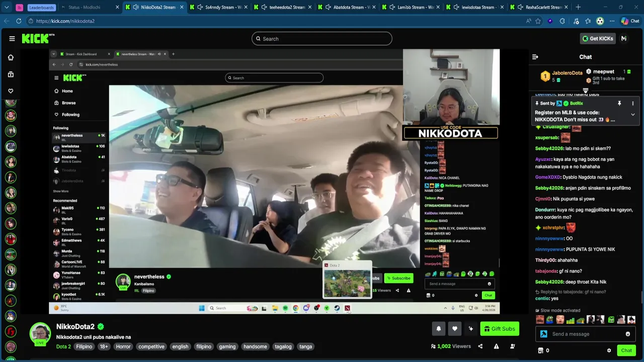644x362 pixels.
Task: Go to Home via the sidebar house icon
Action: (x=11, y=57)
